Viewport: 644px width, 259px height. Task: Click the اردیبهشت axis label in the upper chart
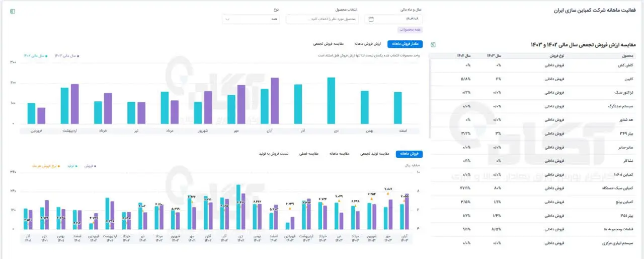(x=69, y=130)
